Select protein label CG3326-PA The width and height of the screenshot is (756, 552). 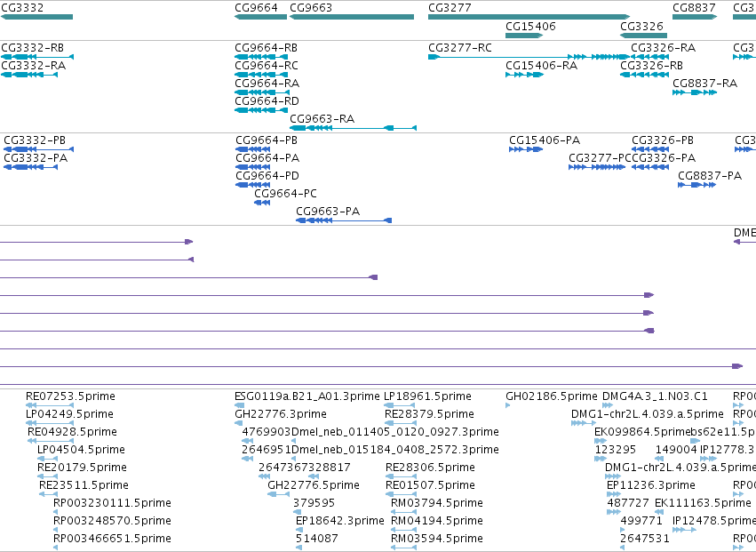pos(664,158)
